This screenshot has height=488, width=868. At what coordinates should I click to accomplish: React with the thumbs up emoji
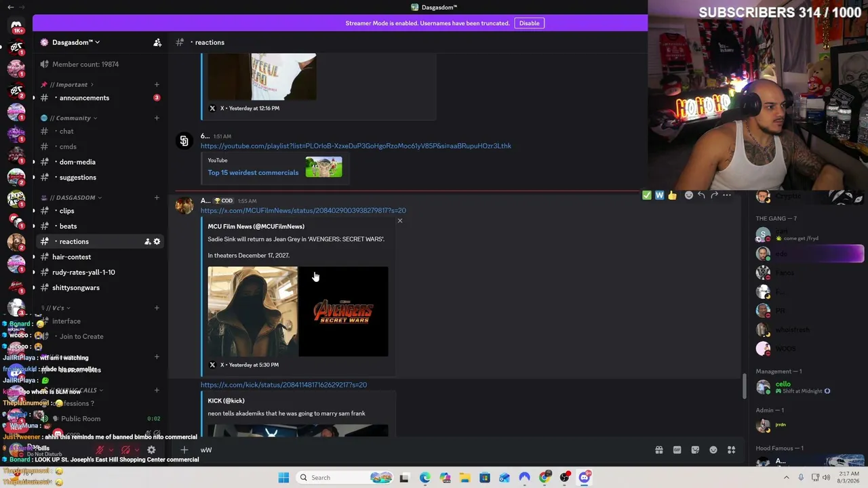[x=672, y=195]
